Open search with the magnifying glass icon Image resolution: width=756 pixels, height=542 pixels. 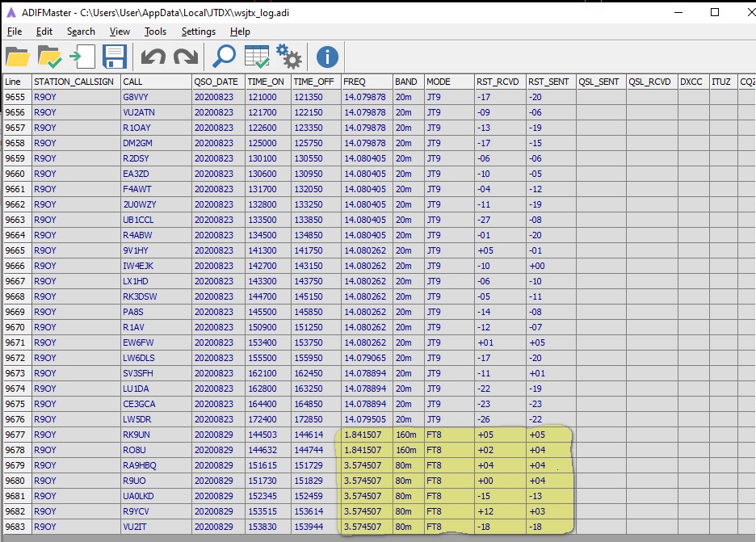pos(224,57)
